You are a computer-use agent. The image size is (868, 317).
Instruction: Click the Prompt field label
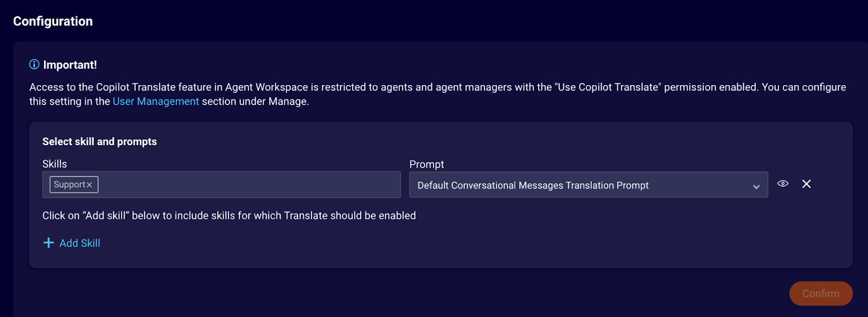tap(426, 164)
